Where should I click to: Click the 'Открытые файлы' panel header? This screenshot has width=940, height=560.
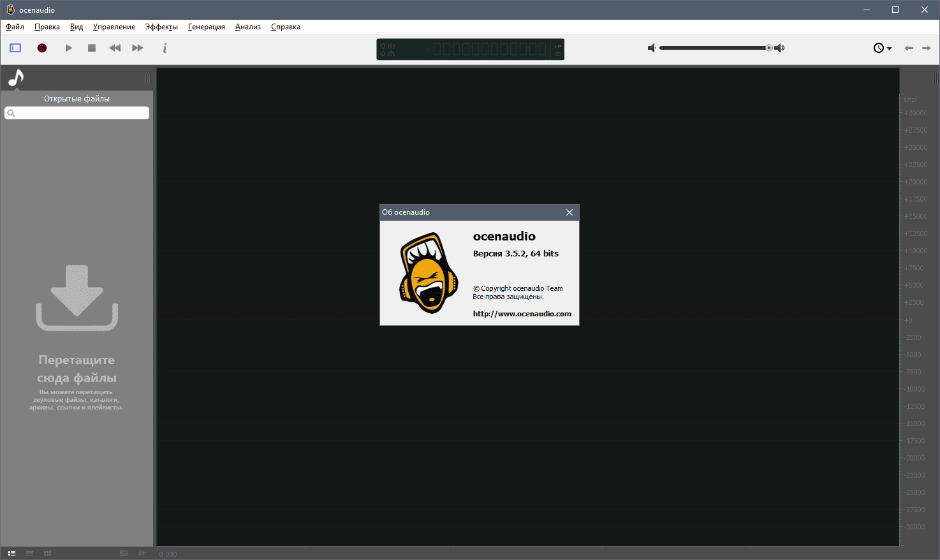point(77,99)
